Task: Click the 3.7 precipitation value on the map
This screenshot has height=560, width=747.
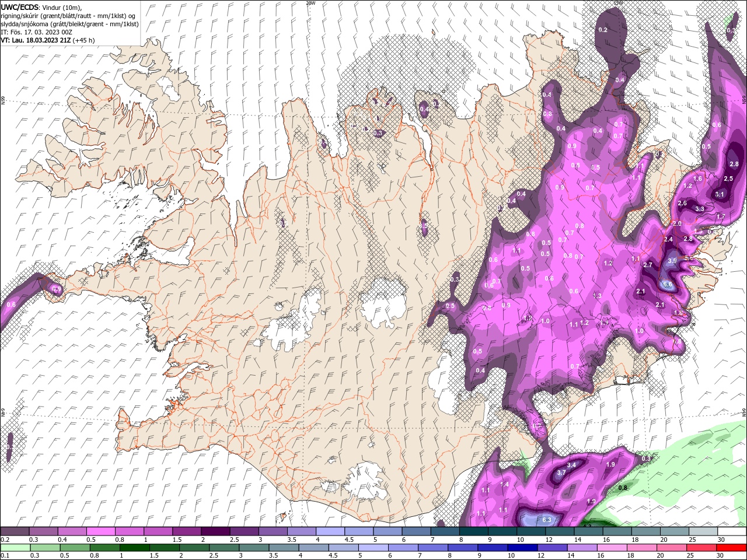Action: [x=561, y=473]
